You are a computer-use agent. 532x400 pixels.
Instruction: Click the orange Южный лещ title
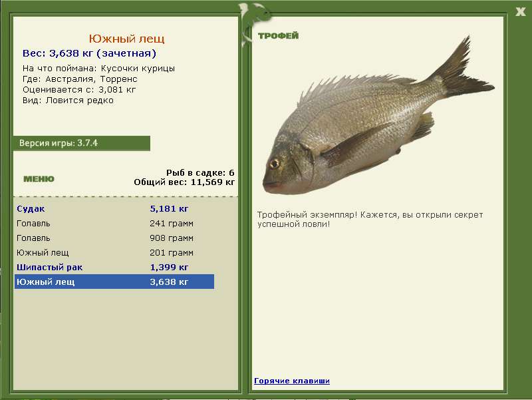pyautogui.click(x=126, y=39)
